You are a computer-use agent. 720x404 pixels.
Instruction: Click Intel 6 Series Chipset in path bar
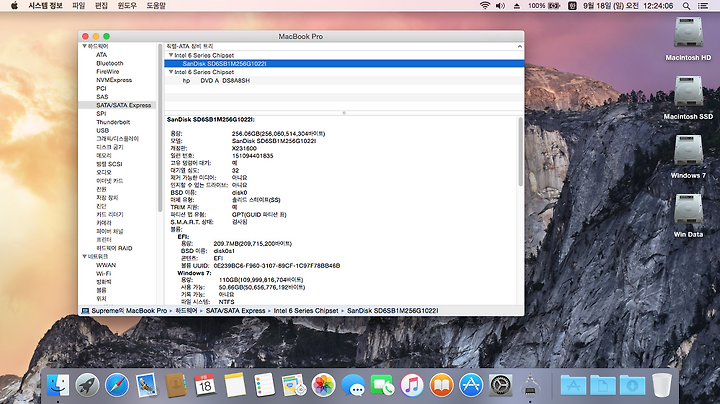306,311
